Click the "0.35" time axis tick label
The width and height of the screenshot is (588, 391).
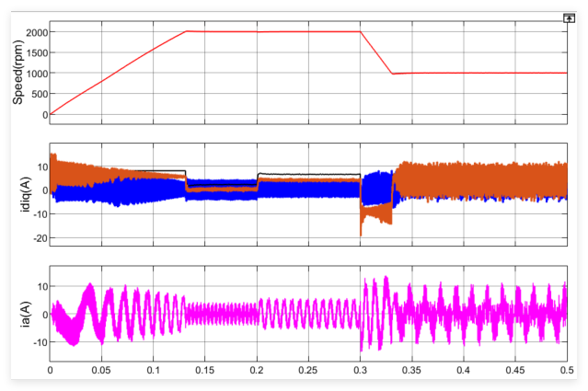(411, 371)
